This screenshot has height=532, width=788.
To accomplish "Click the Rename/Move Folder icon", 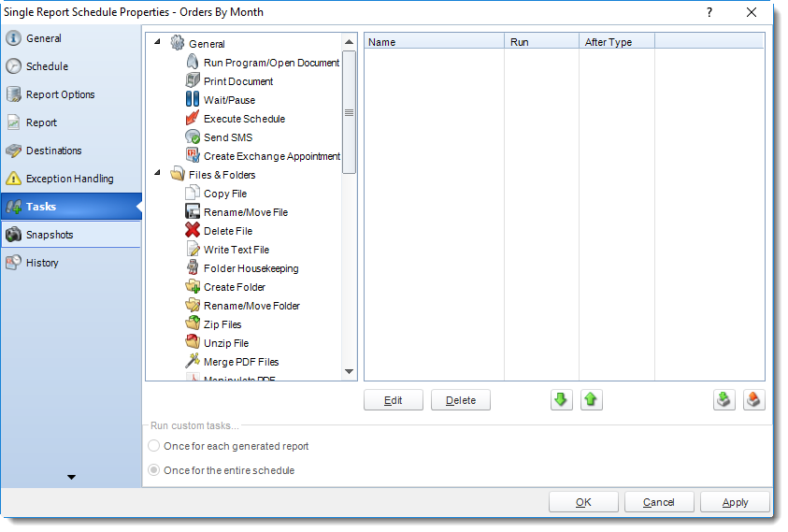I will [193, 305].
